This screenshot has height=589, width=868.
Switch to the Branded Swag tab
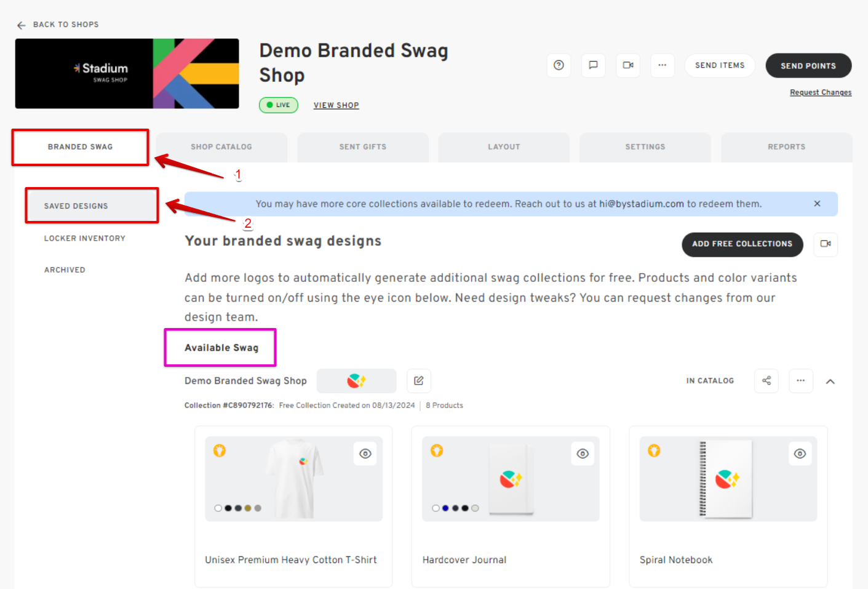81,147
